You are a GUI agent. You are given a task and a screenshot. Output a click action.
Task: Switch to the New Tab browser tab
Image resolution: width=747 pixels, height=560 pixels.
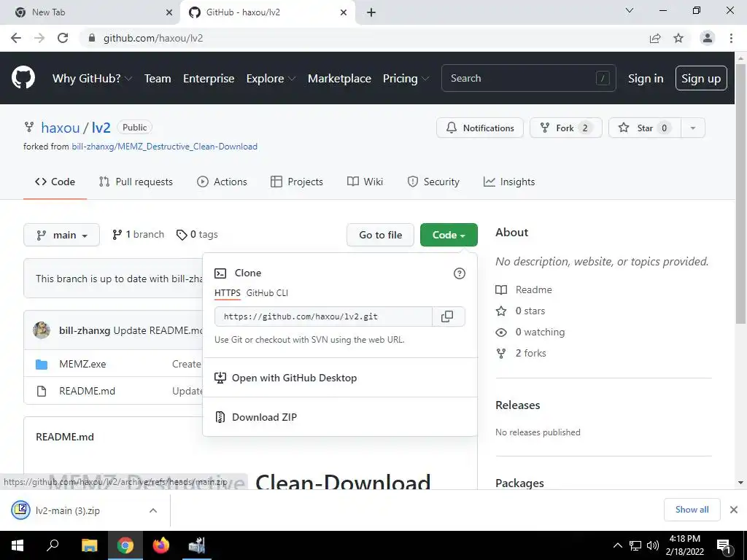click(89, 12)
